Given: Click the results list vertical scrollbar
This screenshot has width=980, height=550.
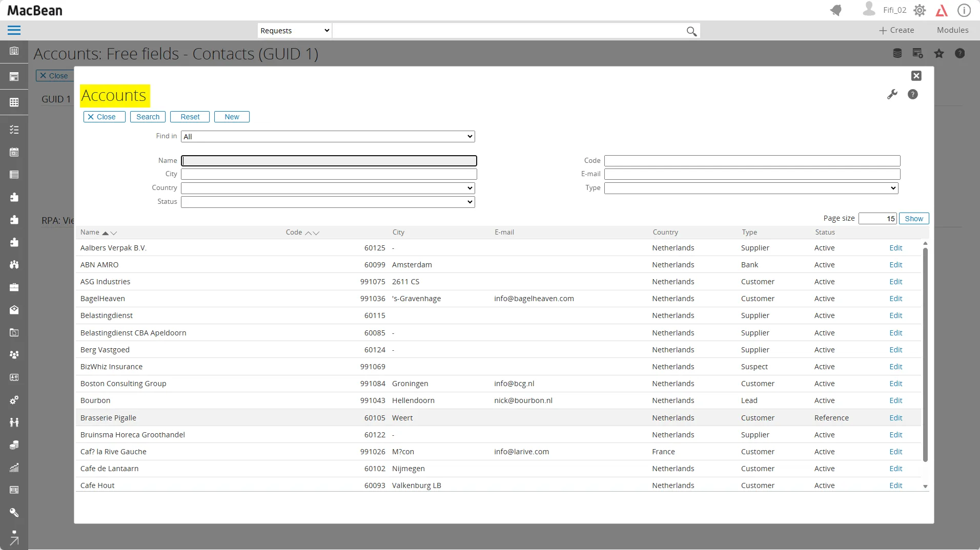Looking at the screenshot, I should pos(925,353).
